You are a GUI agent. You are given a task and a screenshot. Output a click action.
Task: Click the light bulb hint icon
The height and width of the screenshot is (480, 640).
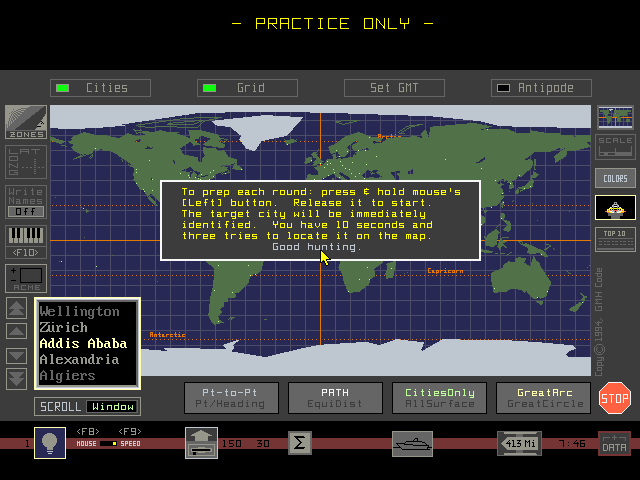(50, 443)
